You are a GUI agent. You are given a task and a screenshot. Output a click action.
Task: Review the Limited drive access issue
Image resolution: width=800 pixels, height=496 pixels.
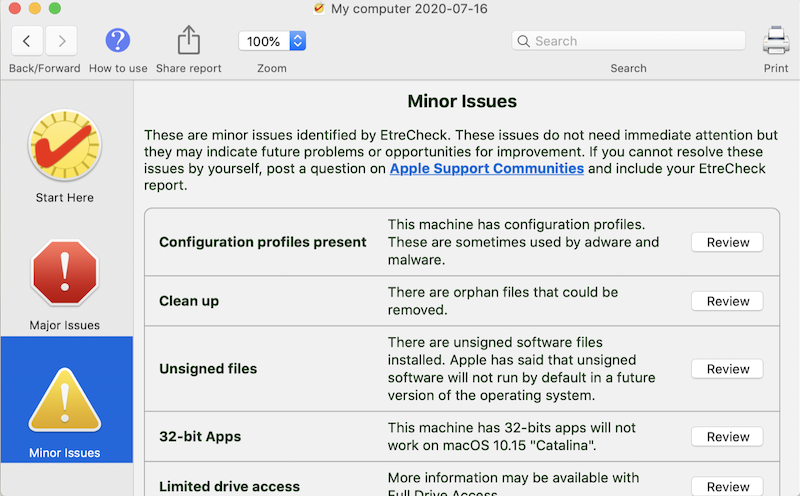tap(727, 487)
